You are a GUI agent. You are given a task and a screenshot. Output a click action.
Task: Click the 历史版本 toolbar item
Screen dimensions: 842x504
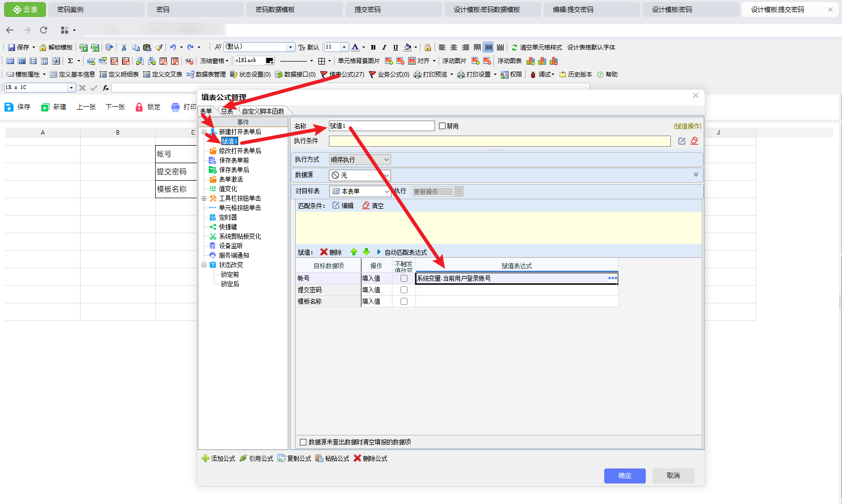[x=576, y=75]
